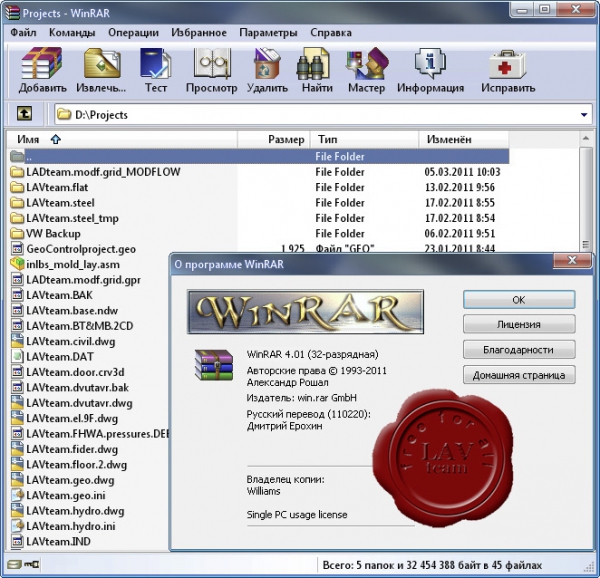Click the LAVteam.hydro.ini file icon
The width and height of the screenshot is (600, 578).
17,526
